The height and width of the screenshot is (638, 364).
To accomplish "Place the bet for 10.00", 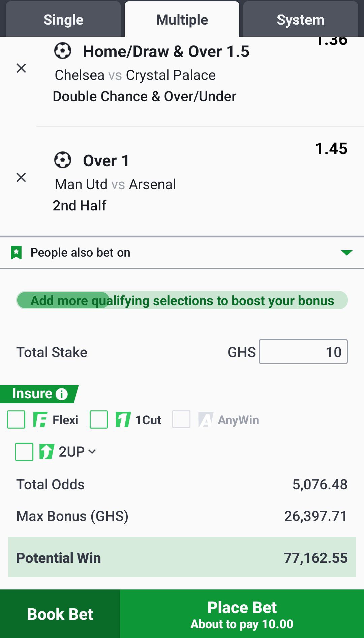I will pyautogui.click(x=242, y=614).
